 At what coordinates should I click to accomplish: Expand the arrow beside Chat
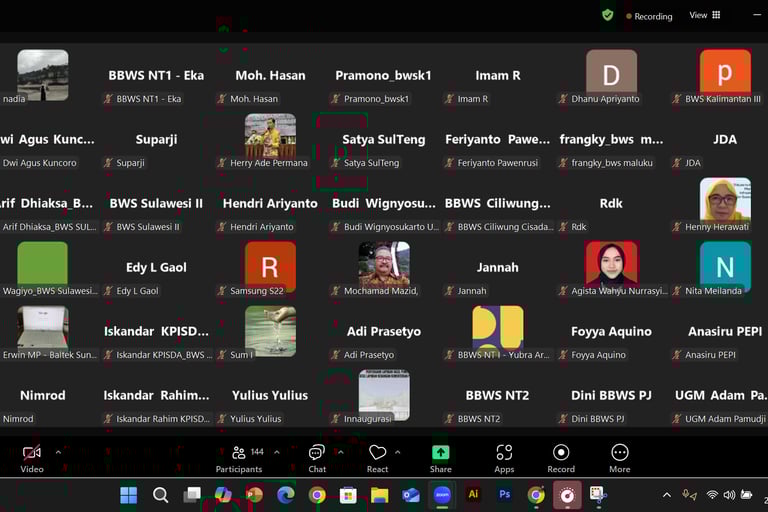point(341,452)
